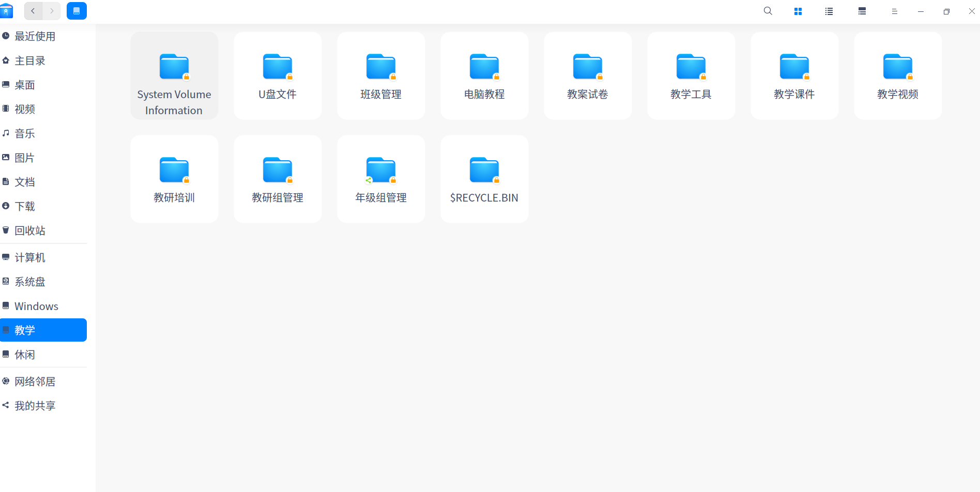
Task: Open 下载 in the sidebar
Action: tap(43, 206)
